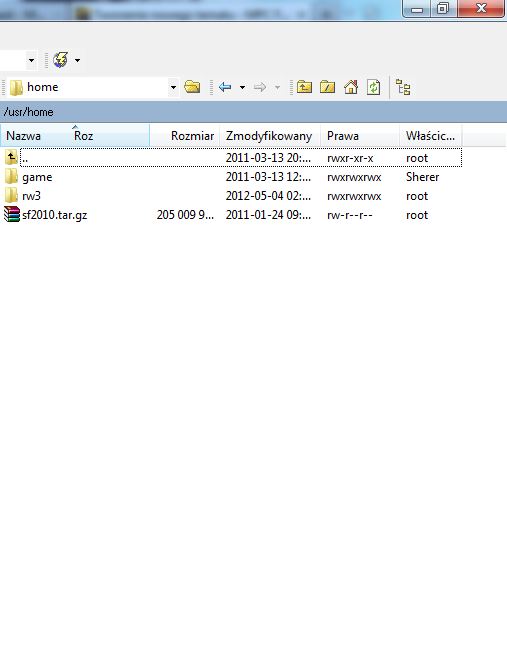Click the archive icon of sf2010.tar.gz
This screenshot has height=669, width=507.
(12, 214)
